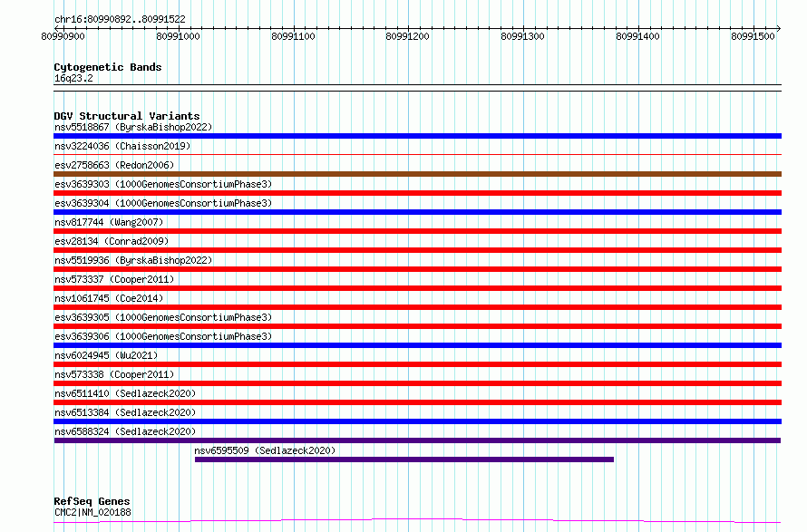Select the red bar under esv28134
Screen dimensions: 807x532
[x=417, y=250]
